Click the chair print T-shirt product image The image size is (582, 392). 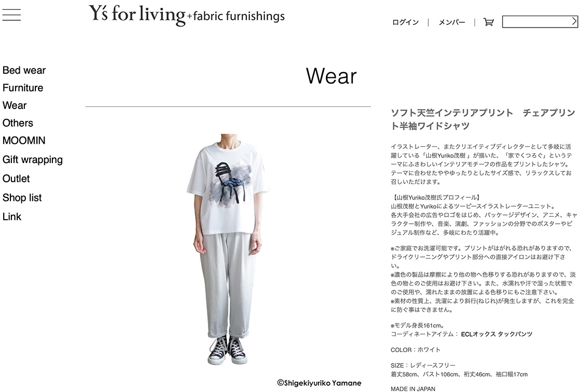228,249
